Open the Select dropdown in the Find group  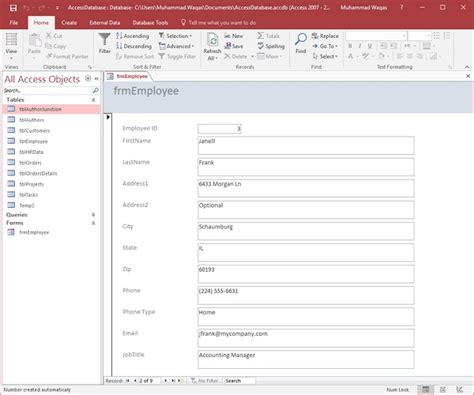point(325,56)
